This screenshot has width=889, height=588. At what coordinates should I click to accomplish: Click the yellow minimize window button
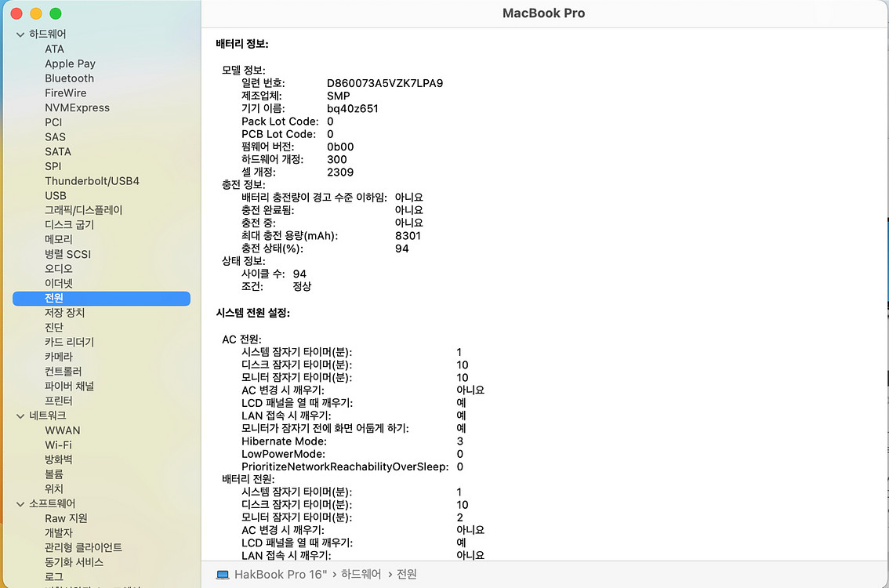point(36,13)
